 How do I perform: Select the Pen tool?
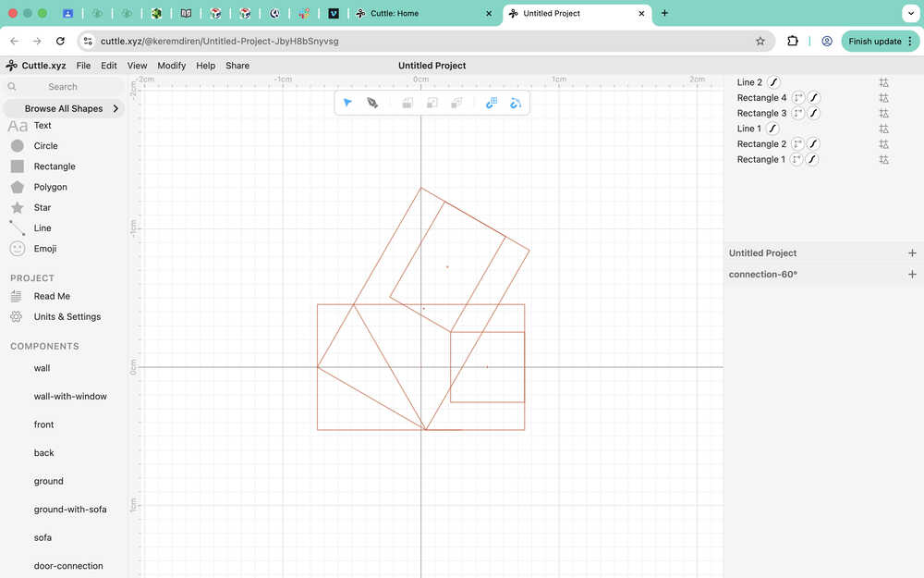[x=372, y=103]
